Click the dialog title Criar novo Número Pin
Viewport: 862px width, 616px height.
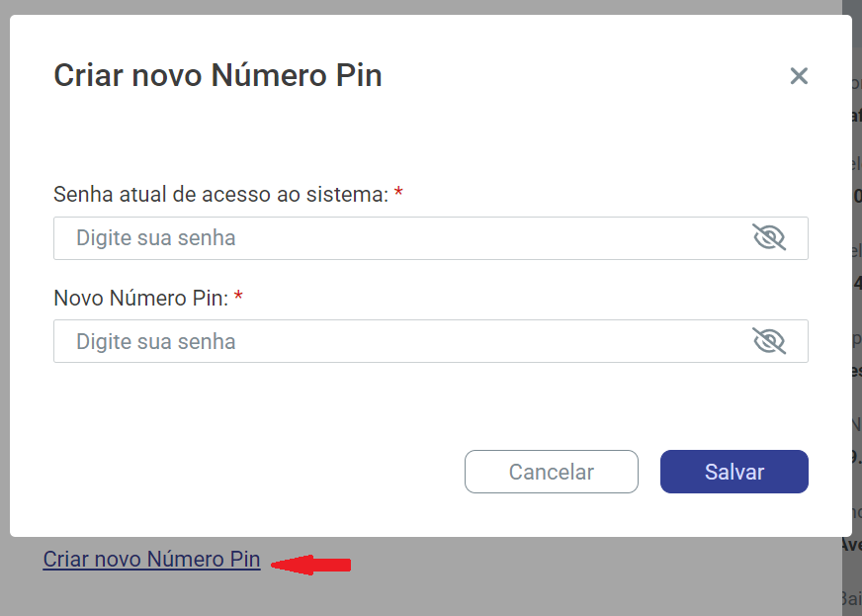point(217,75)
